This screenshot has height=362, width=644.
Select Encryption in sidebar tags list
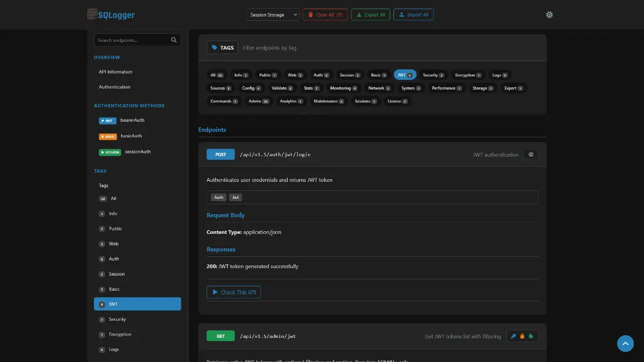[137, 334]
